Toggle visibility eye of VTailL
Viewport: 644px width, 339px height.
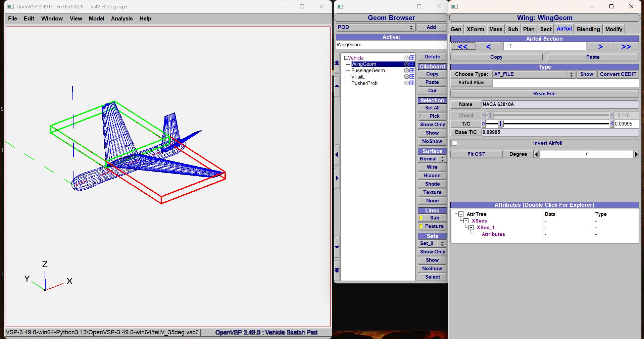406,77
